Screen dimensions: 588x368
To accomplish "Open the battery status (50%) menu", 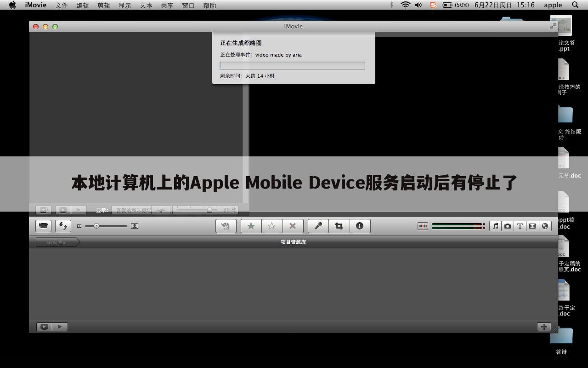I will [x=456, y=5].
